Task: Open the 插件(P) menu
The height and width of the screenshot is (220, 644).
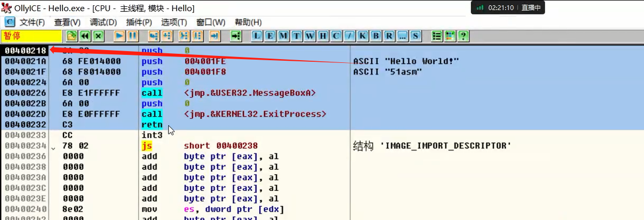Action: 139,22
